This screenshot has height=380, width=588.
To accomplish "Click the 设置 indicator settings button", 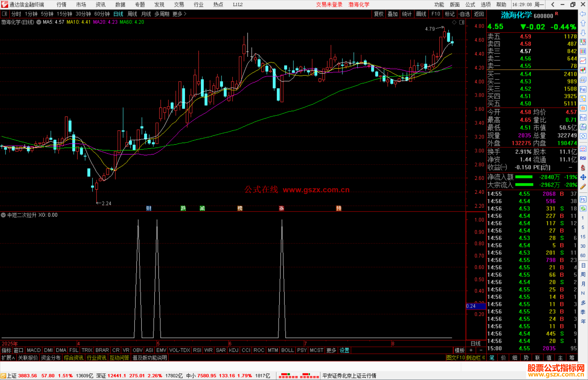I will (x=344, y=350).
